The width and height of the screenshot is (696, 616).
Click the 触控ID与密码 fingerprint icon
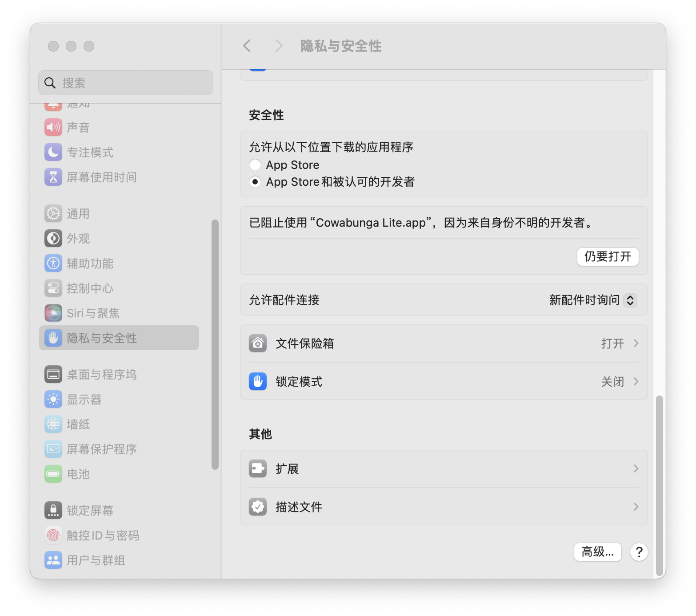[53, 536]
